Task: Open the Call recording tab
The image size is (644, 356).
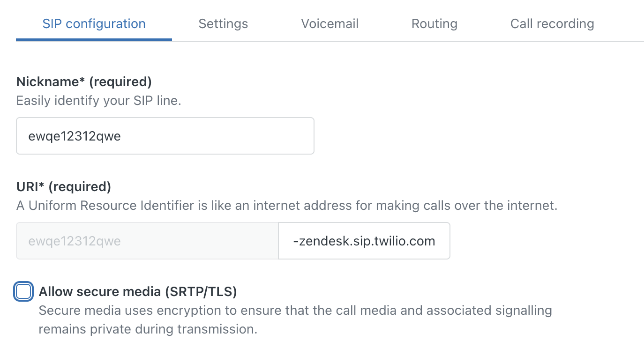Action: pyautogui.click(x=552, y=24)
